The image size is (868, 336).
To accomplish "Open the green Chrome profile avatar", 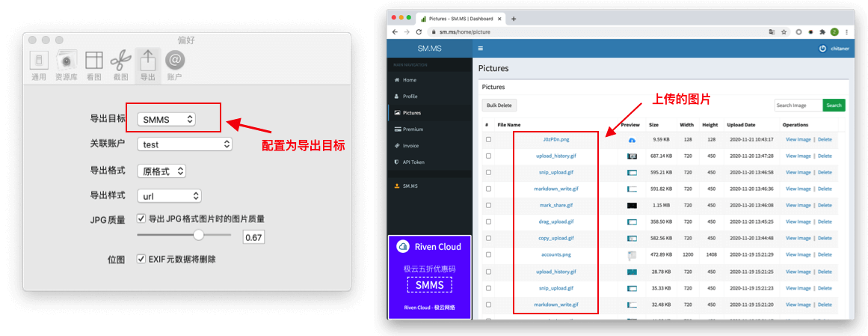I will coord(834,32).
